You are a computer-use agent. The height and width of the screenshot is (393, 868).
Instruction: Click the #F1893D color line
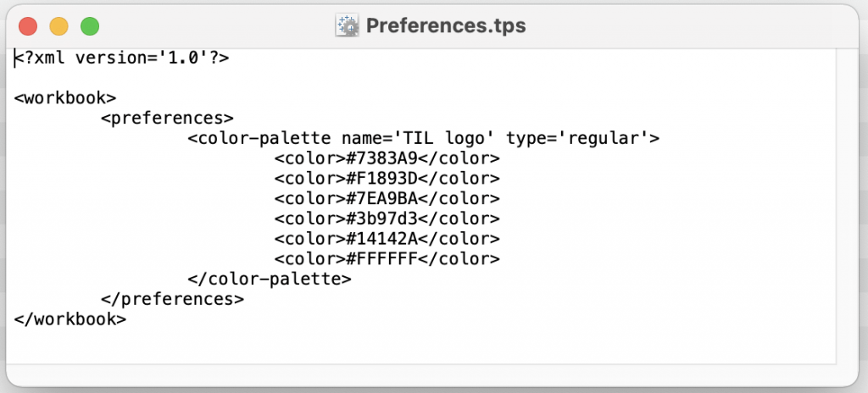pyautogui.click(x=387, y=179)
